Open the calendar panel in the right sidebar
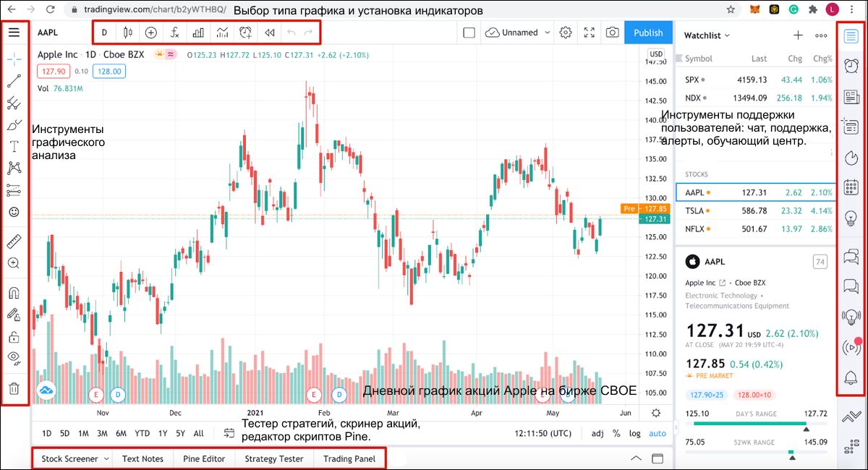868x470 pixels. pyautogui.click(x=851, y=187)
